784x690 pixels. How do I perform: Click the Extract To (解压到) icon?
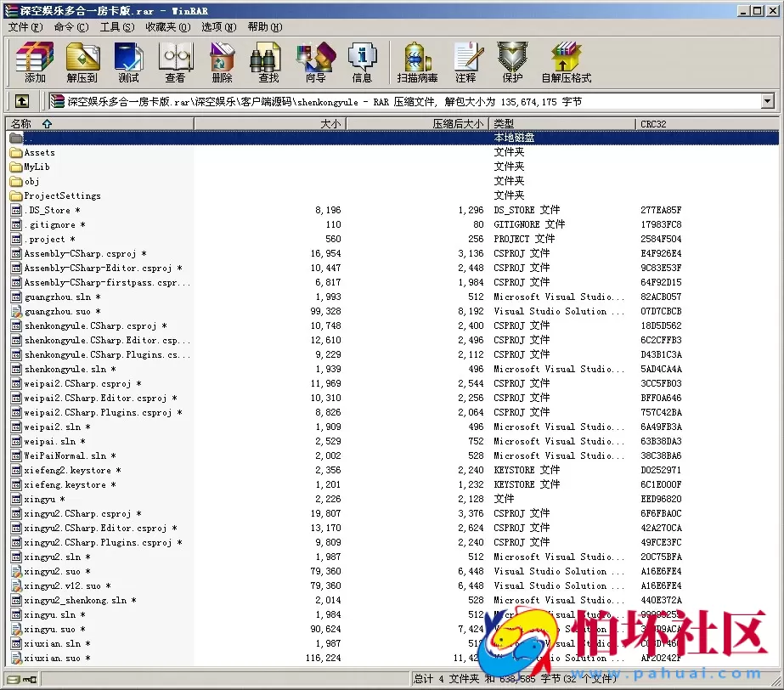pyautogui.click(x=82, y=62)
